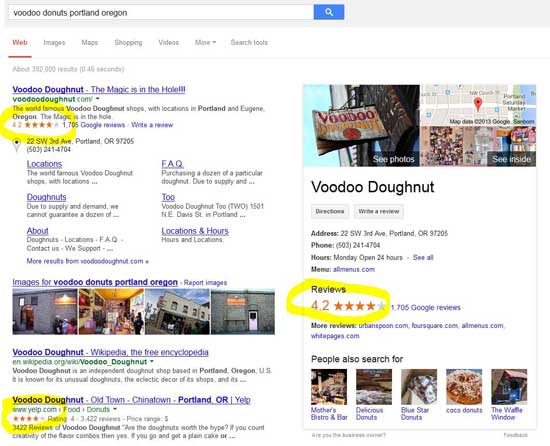Open the Blue Star Donuts thumbnail

419,387
